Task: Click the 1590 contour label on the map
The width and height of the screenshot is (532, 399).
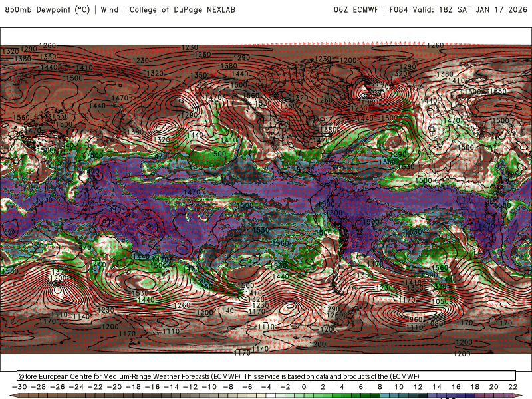Action: [x=398, y=154]
